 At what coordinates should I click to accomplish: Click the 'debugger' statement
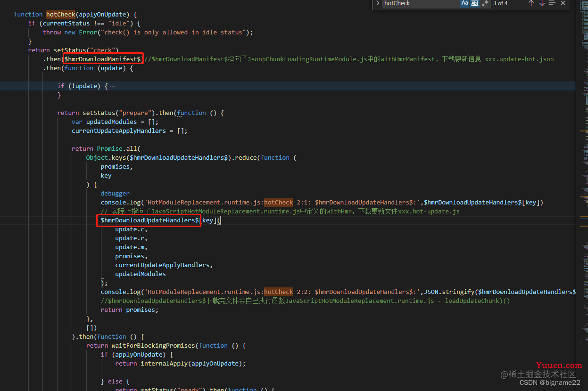pyautogui.click(x=115, y=194)
